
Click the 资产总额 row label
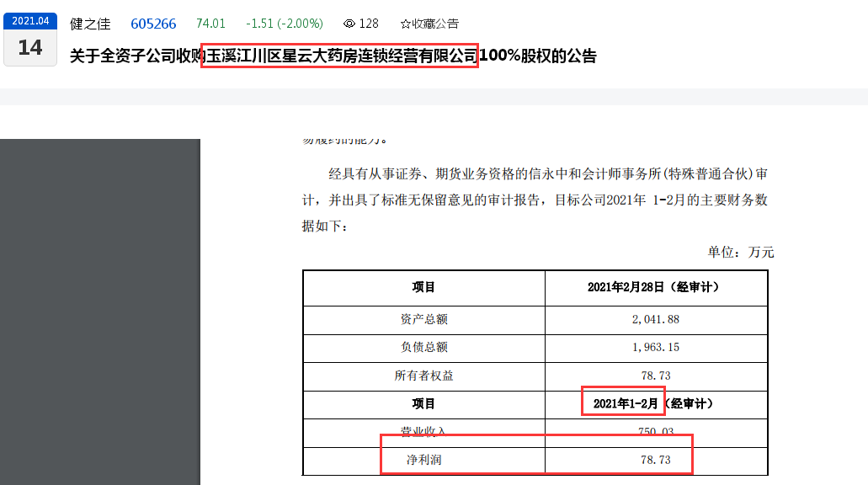click(423, 319)
